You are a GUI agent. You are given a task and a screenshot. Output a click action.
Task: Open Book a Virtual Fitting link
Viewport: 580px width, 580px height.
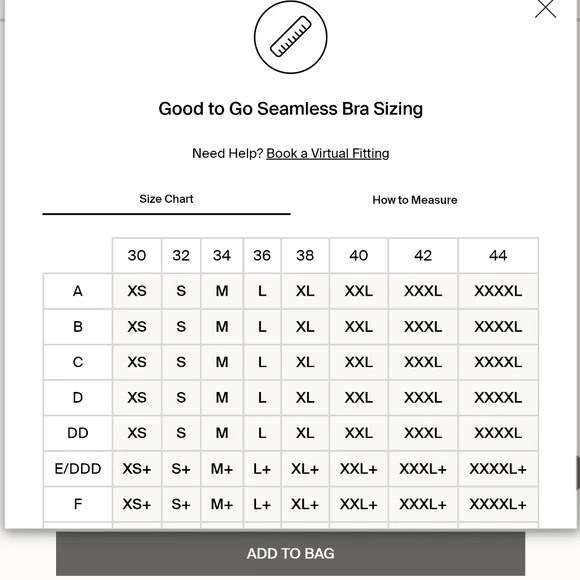(328, 153)
